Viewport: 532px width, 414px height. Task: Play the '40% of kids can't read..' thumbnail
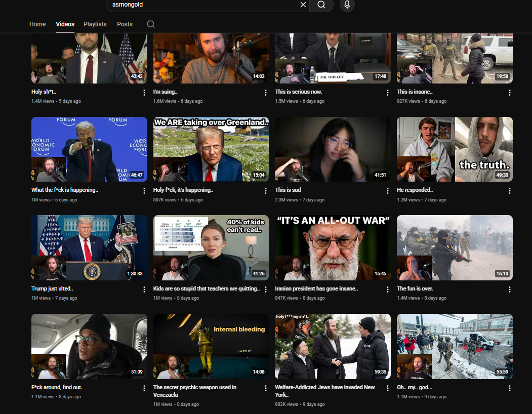tap(211, 247)
